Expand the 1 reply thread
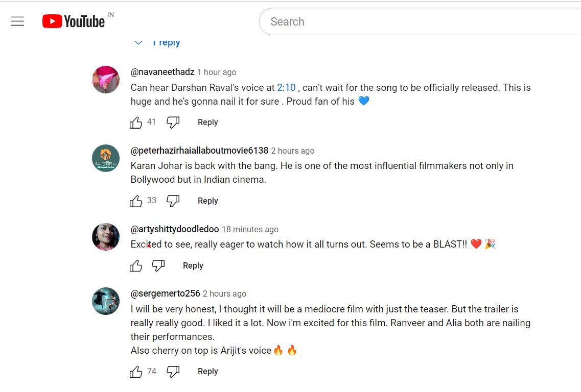The height and width of the screenshot is (392, 581). pyautogui.click(x=158, y=43)
